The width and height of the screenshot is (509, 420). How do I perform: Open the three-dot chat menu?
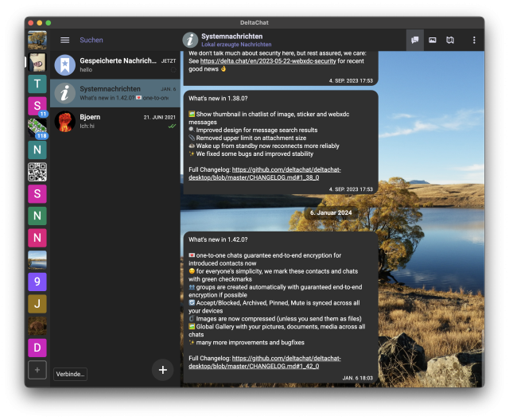pos(474,40)
